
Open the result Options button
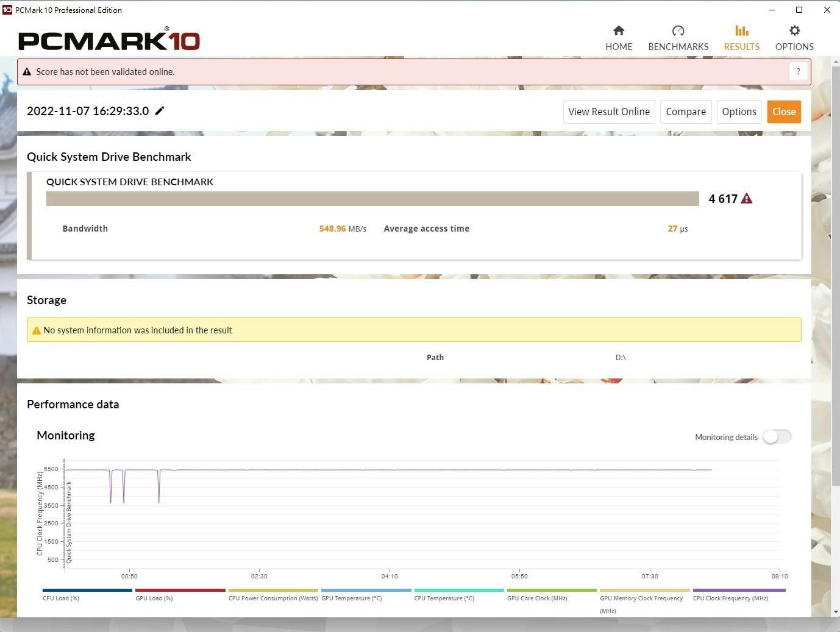[739, 112]
